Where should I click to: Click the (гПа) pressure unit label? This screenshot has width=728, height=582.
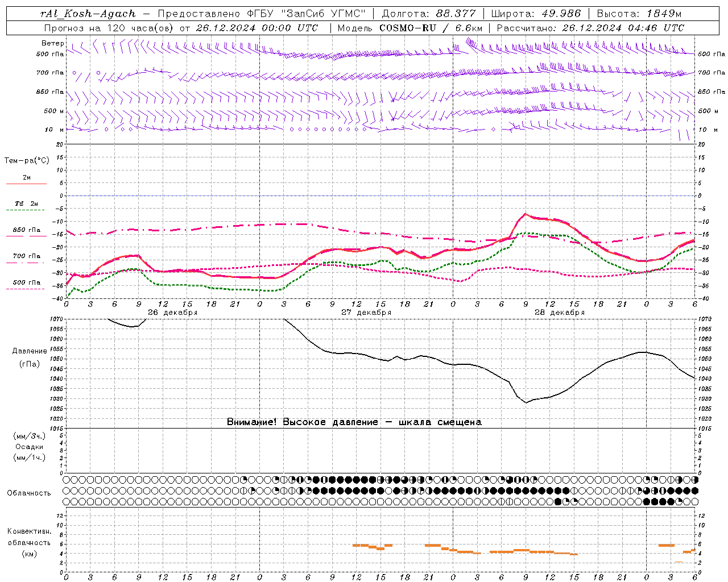[30, 364]
